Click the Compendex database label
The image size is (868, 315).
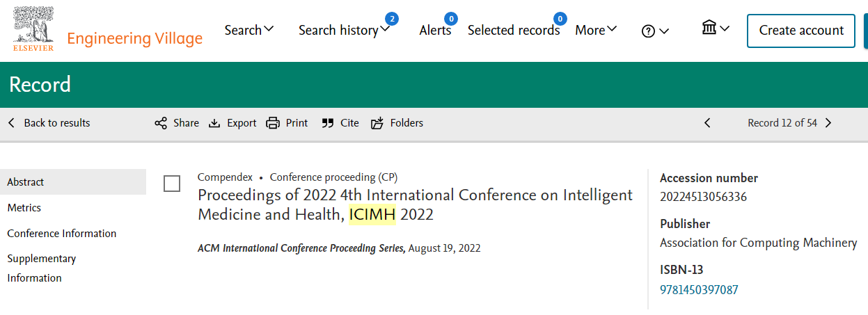(x=225, y=177)
